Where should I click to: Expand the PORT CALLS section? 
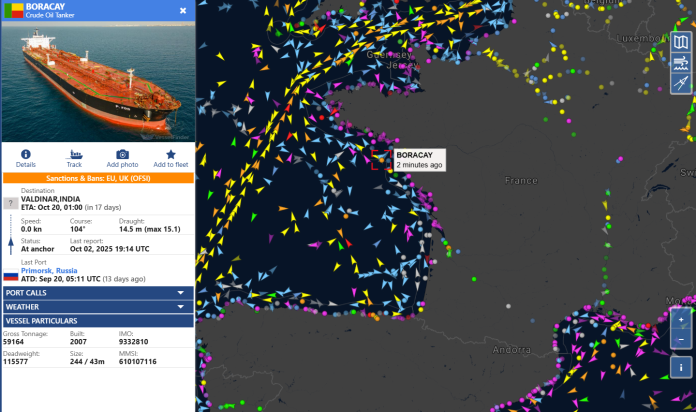pyautogui.click(x=97, y=292)
